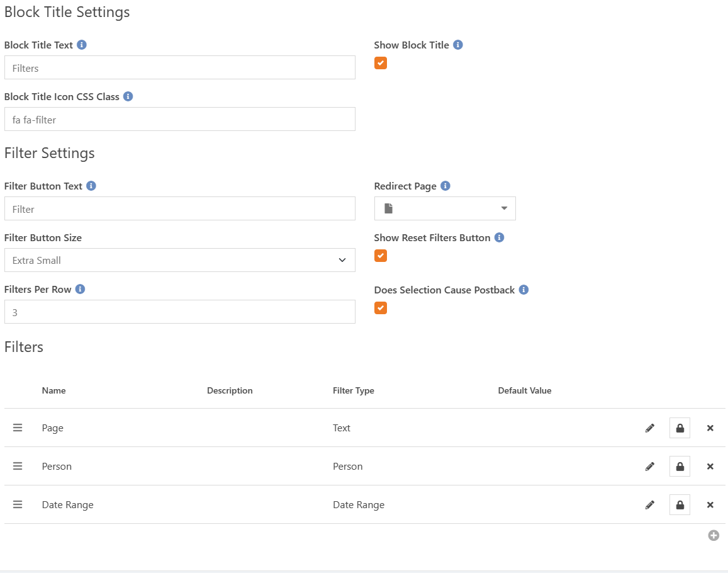This screenshot has width=728, height=573.
Task: Focus Block Title Text input field
Action: point(180,68)
